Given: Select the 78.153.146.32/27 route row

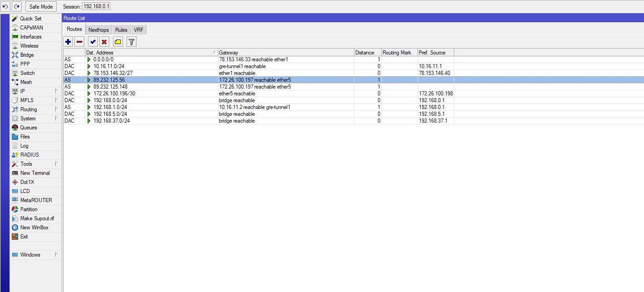Looking at the screenshot, I should click(x=353, y=73).
